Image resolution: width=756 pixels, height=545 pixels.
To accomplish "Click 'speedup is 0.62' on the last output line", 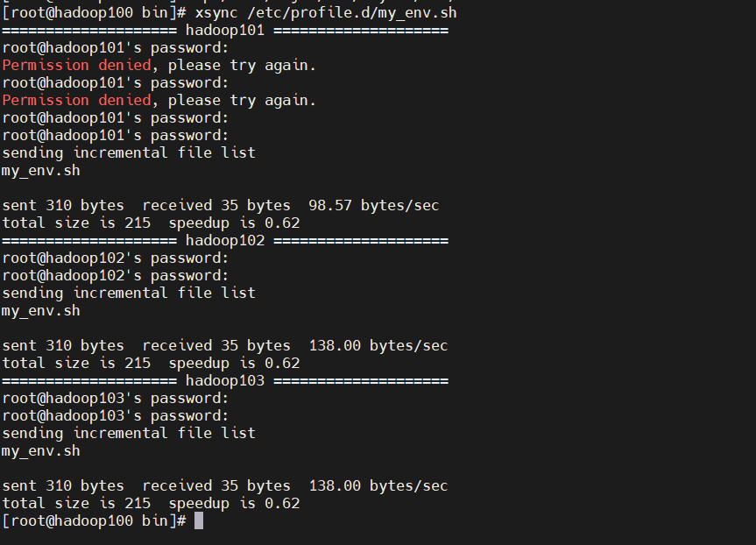I will (x=234, y=504).
